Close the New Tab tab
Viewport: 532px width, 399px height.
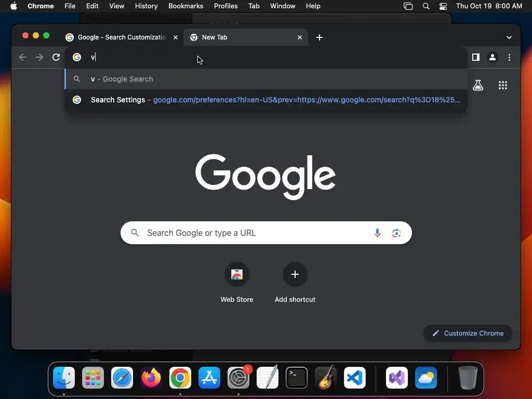pos(300,37)
